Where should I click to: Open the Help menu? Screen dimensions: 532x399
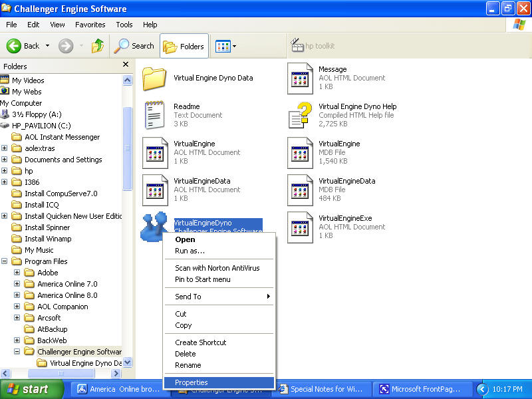[x=150, y=25]
